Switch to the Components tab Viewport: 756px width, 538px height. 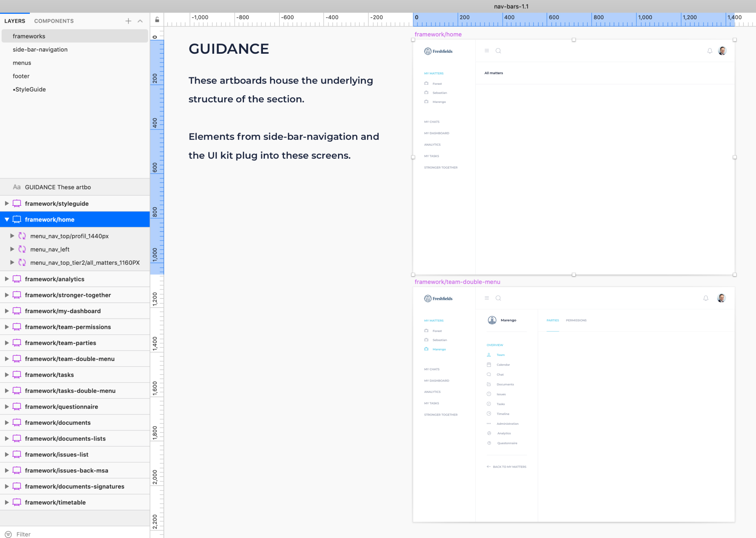coord(54,21)
